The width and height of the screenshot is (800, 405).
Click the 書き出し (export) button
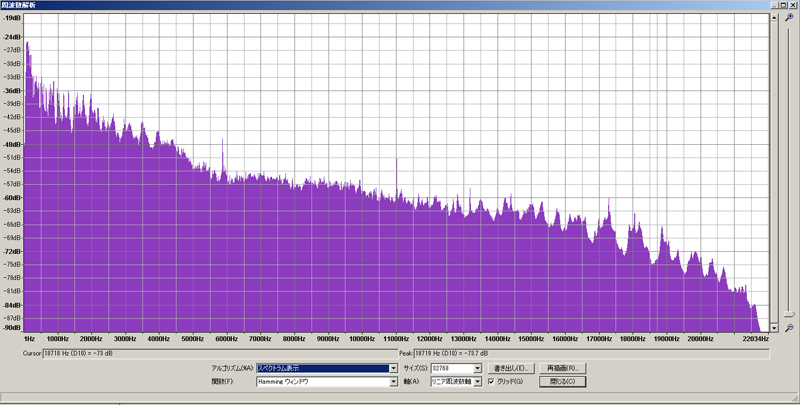point(511,368)
